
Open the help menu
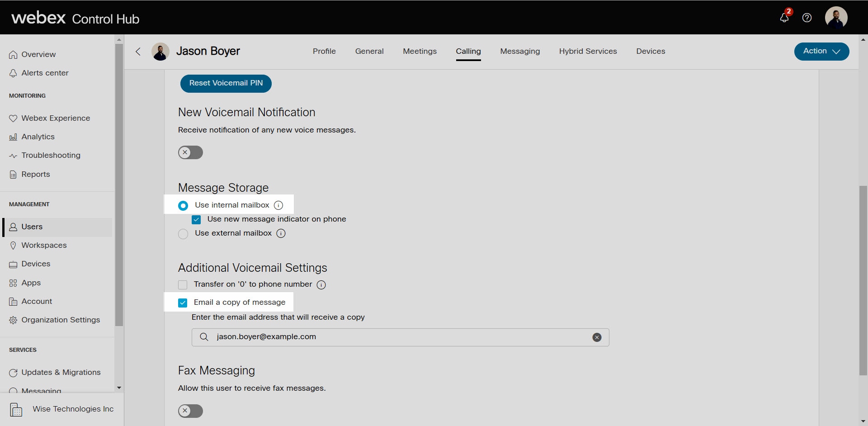coord(807,18)
